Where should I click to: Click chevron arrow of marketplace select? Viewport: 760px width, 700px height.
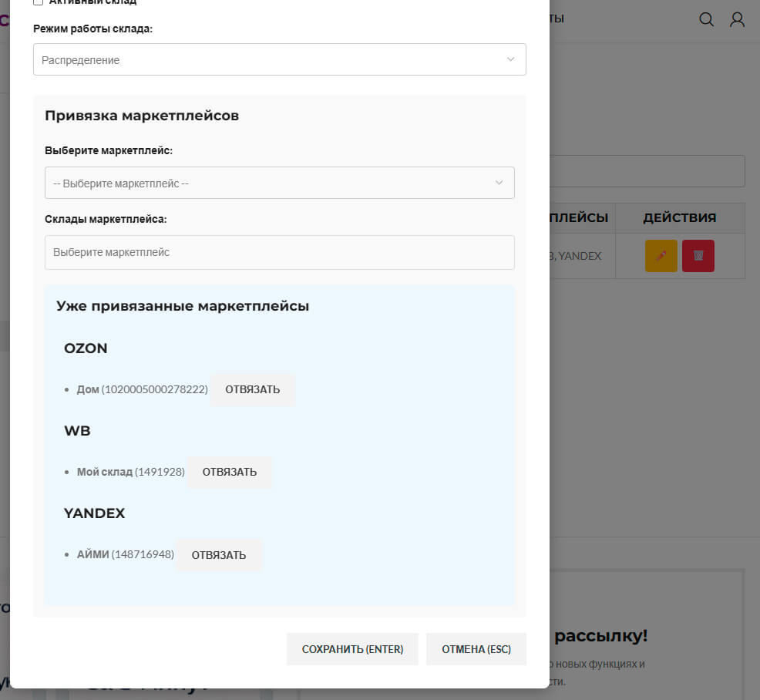(x=499, y=183)
